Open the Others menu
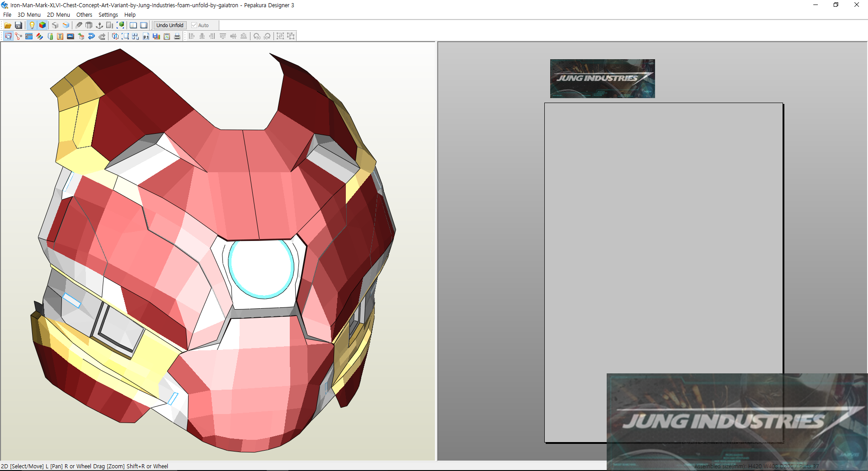This screenshot has width=868, height=471. pyautogui.click(x=84, y=15)
